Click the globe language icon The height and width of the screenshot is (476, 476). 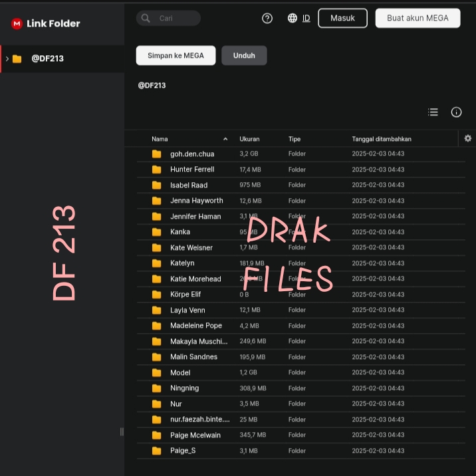pyautogui.click(x=292, y=18)
